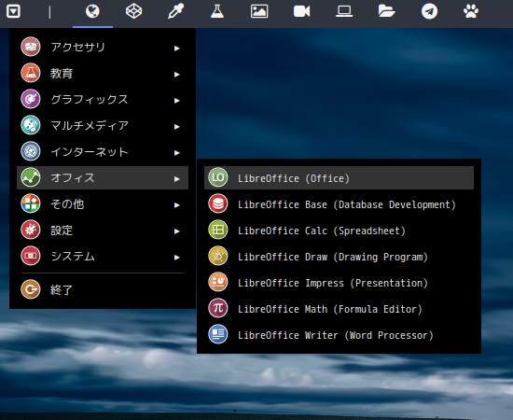
Task: Open the dropdown menu icon in panel
Action: click(13, 11)
